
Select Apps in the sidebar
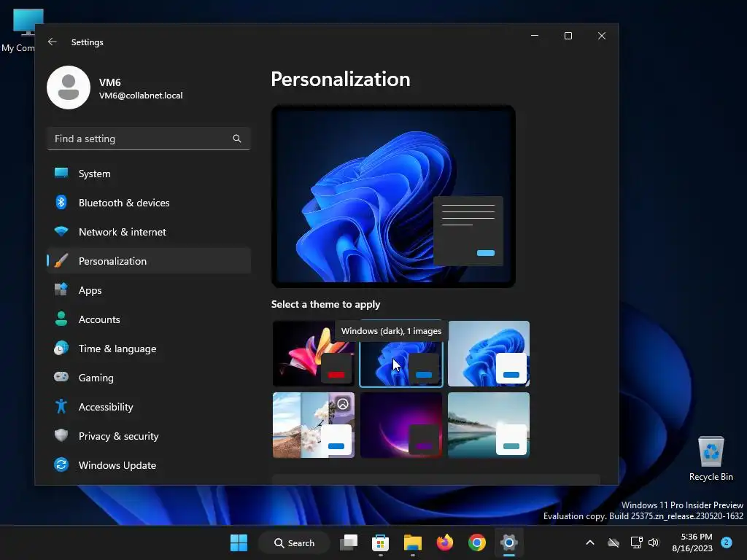point(149,289)
